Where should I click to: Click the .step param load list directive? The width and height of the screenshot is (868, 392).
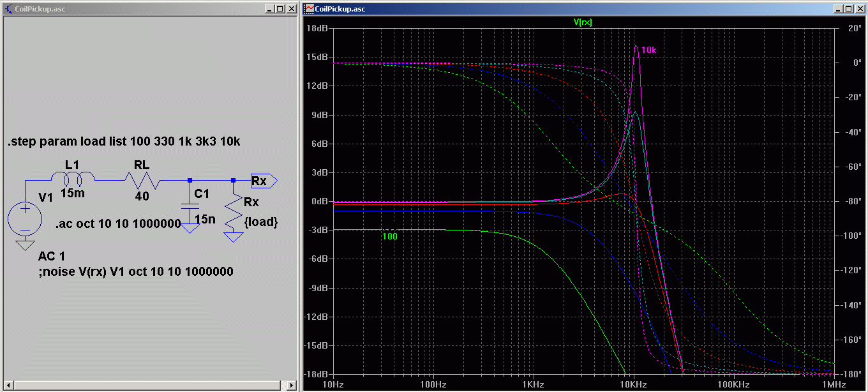click(124, 141)
